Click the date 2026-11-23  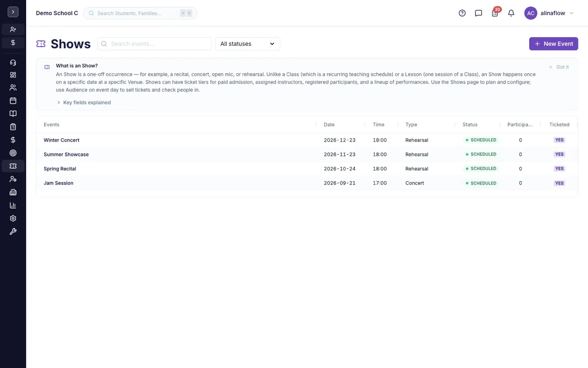[340, 154]
